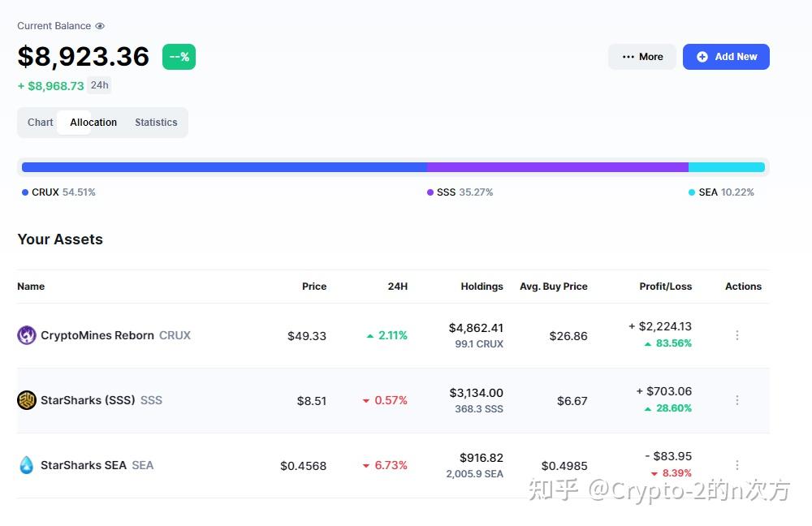812x526 pixels.
Task: Click the blue CRUX allocation bar segment
Action: [x=224, y=167]
